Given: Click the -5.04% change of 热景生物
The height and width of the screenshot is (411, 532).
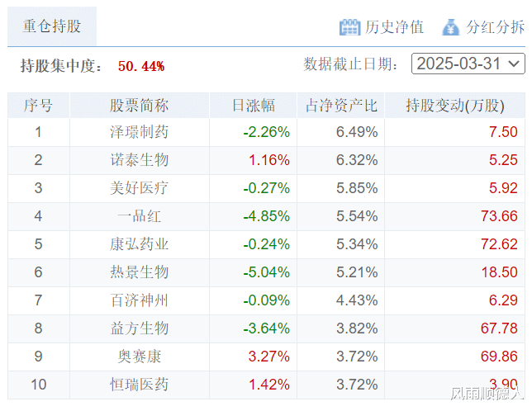Looking at the screenshot, I should click(266, 272).
